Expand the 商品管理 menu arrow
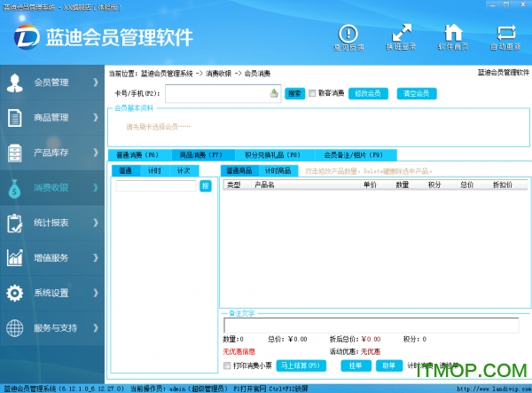532x393 pixels. pos(96,118)
